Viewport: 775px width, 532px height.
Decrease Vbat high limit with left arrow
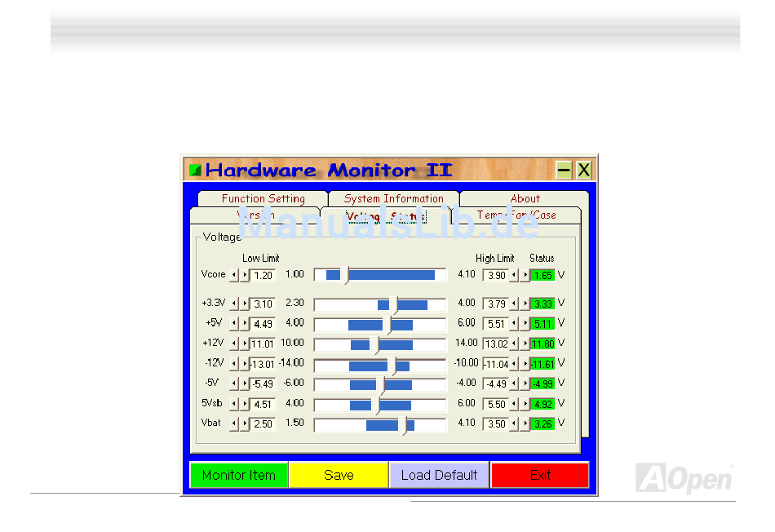tap(514, 423)
